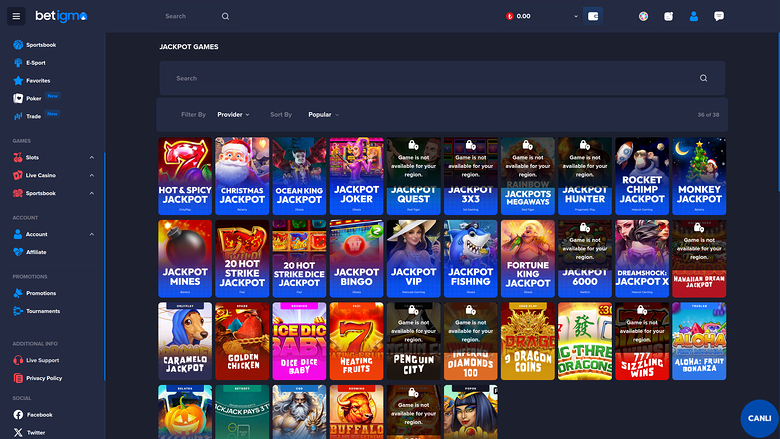Screen dimensions: 780x439
Task: Click the Slots cherry icon
Action: tap(18, 158)
